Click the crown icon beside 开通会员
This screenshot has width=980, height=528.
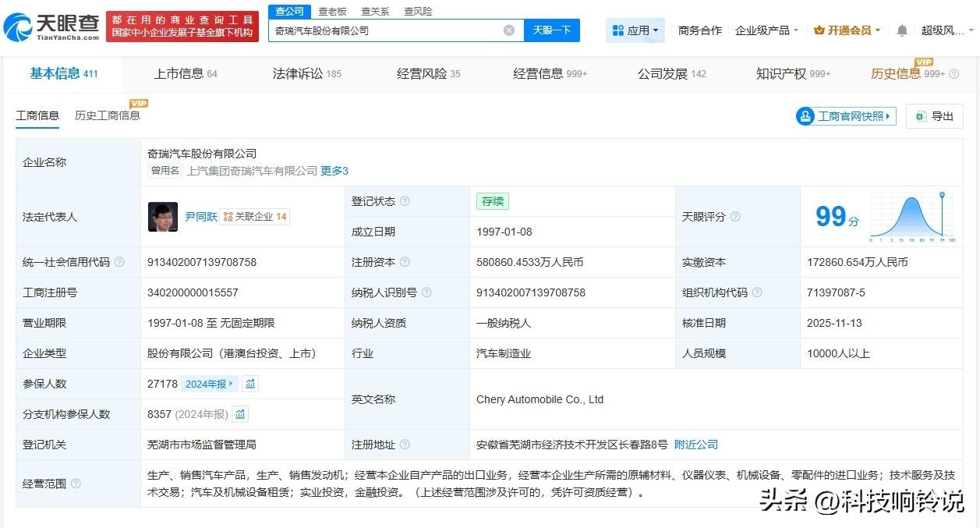point(819,30)
